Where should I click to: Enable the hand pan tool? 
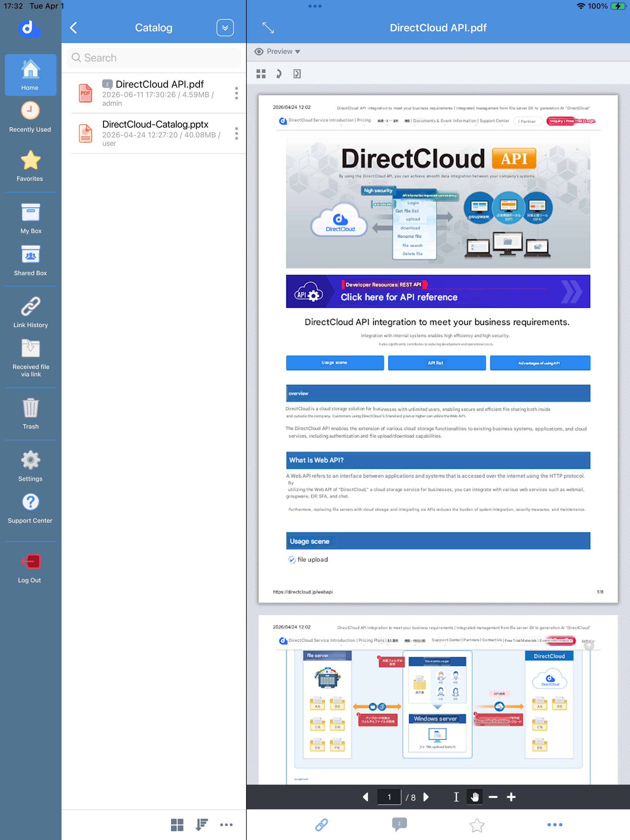coord(475,797)
